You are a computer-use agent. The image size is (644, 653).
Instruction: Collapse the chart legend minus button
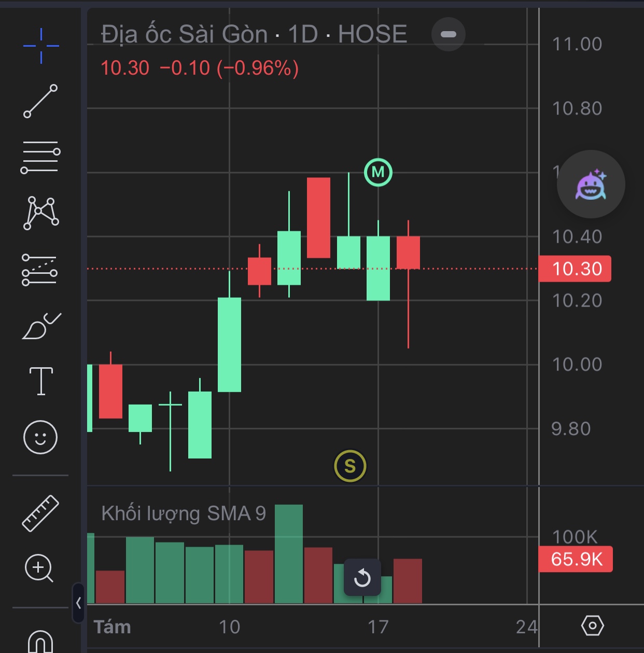[449, 34]
